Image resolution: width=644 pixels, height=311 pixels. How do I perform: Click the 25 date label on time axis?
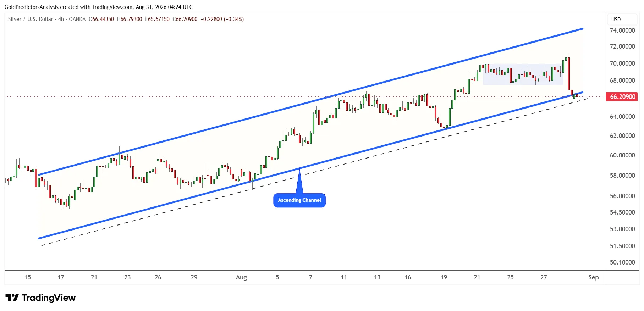click(x=510, y=277)
